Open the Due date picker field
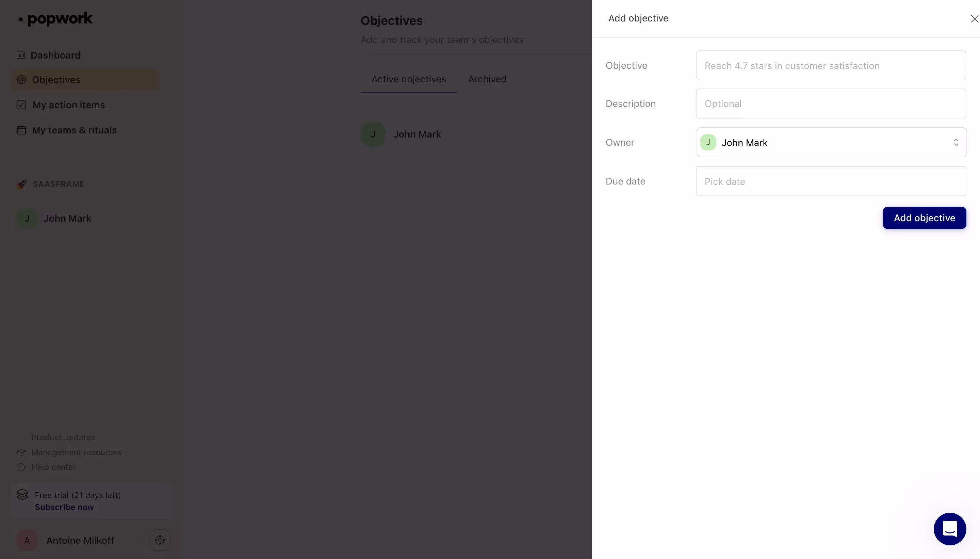Screen dimensions: 980x559 click(x=831, y=181)
